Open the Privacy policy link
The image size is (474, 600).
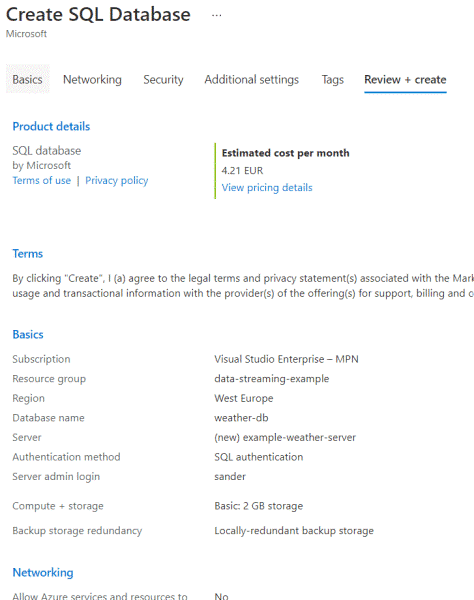click(x=116, y=180)
